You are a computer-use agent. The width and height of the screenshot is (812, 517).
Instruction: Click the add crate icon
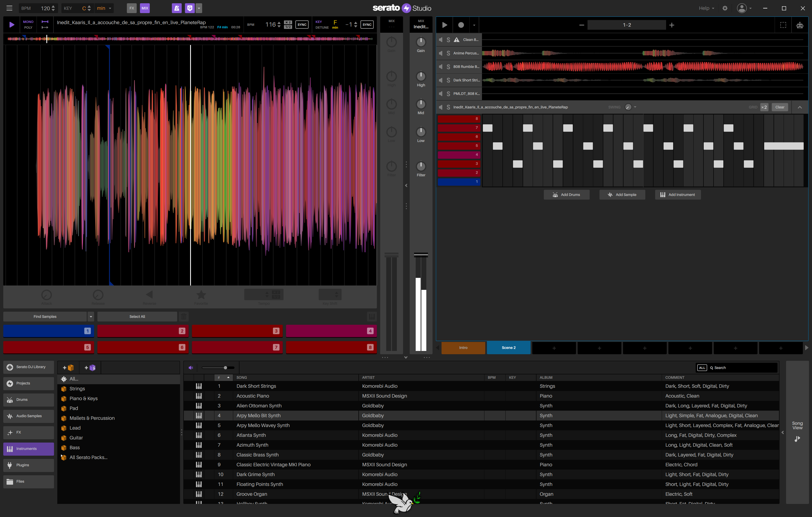coord(68,368)
